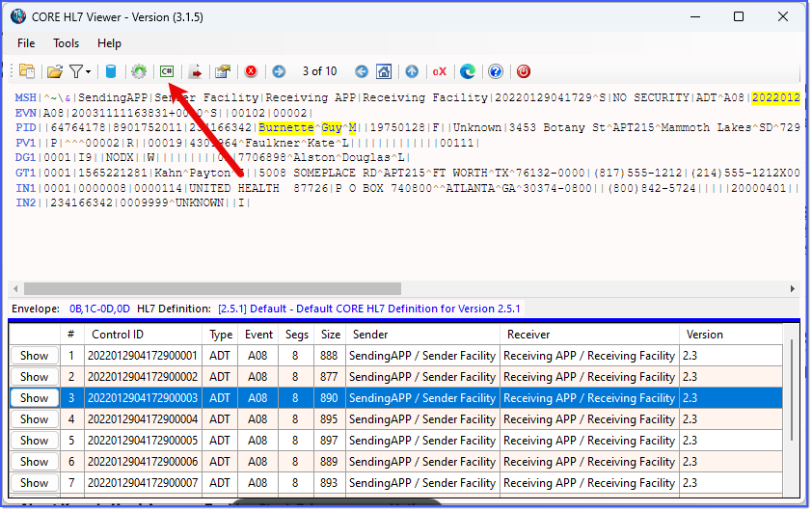The image size is (812, 511).
Task: Click highlighted name Burnette in PID segment
Action: [286, 128]
